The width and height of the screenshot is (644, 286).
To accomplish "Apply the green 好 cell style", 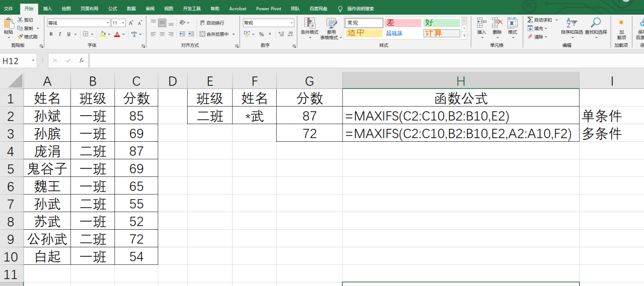I will point(442,23).
